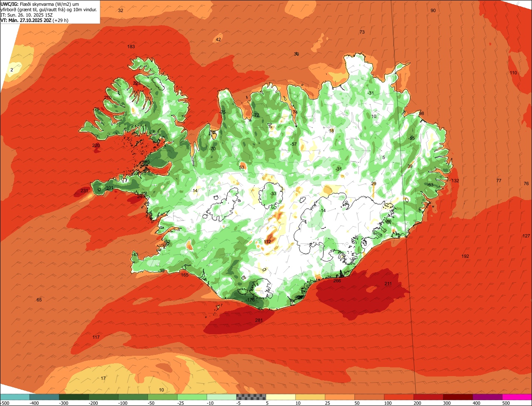The image size is (532, 406).
Task: Click the legend swatch between 10 and 25
Action: point(310,397)
